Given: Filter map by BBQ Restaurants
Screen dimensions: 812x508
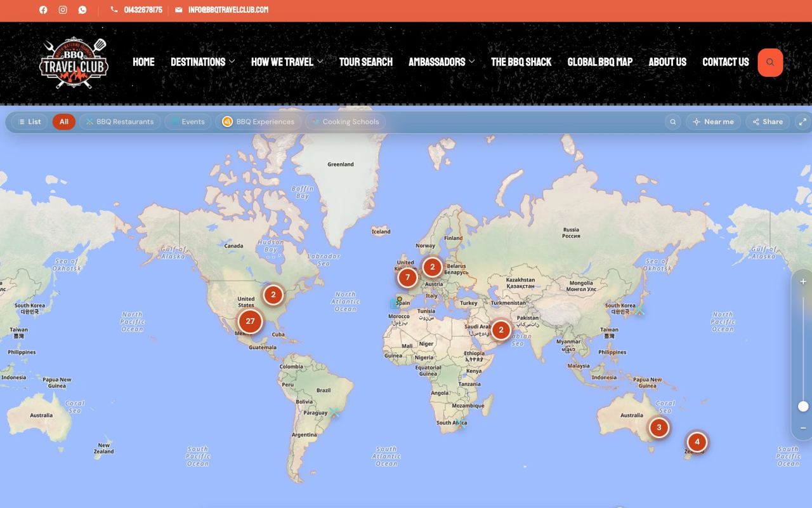Looking at the screenshot, I should (x=120, y=122).
